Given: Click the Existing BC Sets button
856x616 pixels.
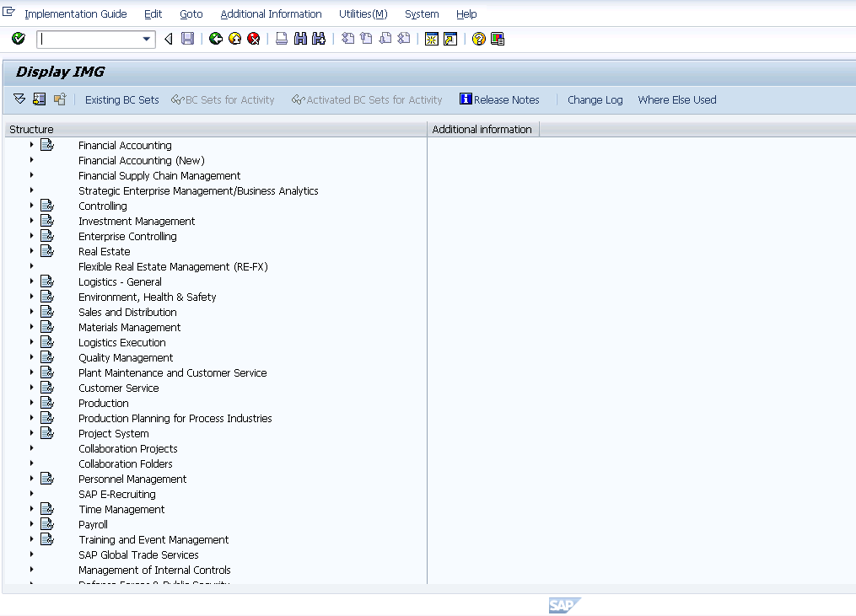Looking at the screenshot, I should [x=121, y=99].
